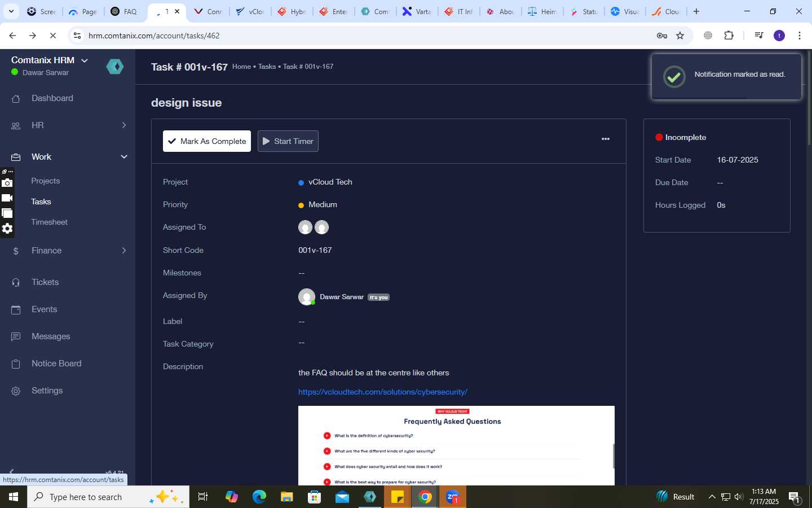This screenshot has height=508, width=812.
Task: Click the vCloud Tech project name
Action: tap(330, 182)
